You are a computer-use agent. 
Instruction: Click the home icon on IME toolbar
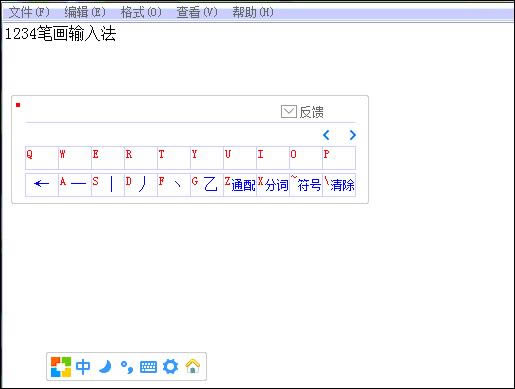point(193,366)
